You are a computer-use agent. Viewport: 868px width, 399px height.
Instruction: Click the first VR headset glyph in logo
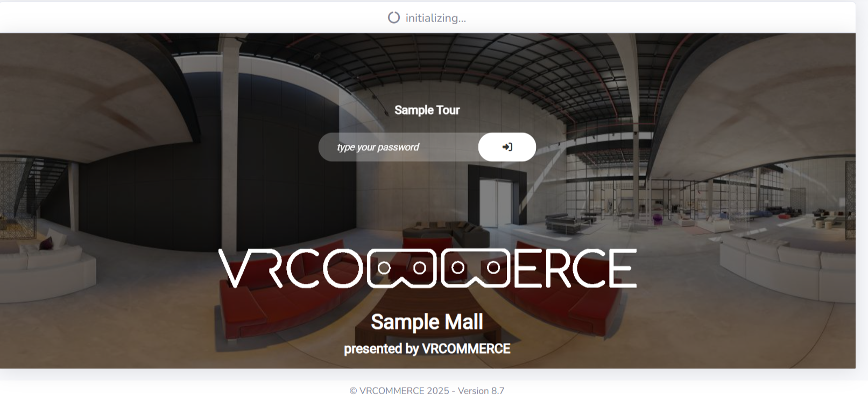pos(401,268)
